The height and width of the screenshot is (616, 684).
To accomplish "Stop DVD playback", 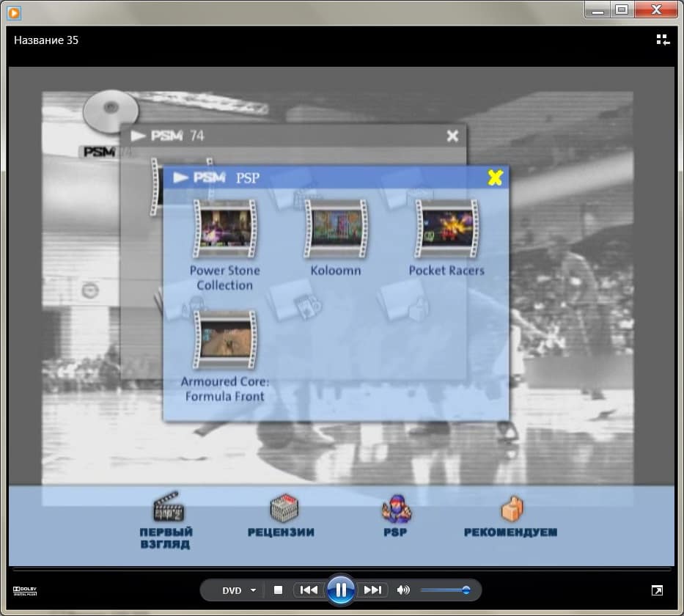I will pos(278,590).
